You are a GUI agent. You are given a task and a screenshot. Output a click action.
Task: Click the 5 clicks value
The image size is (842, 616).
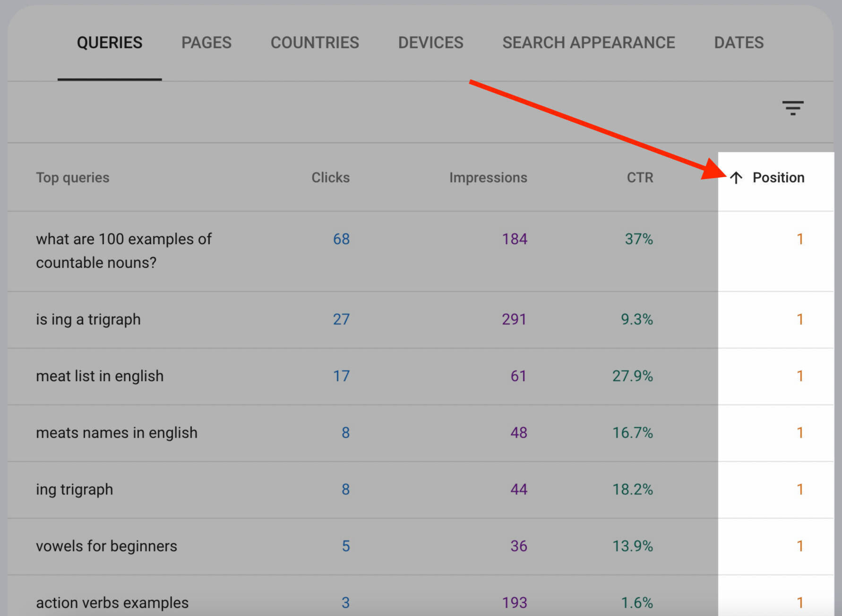click(346, 546)
